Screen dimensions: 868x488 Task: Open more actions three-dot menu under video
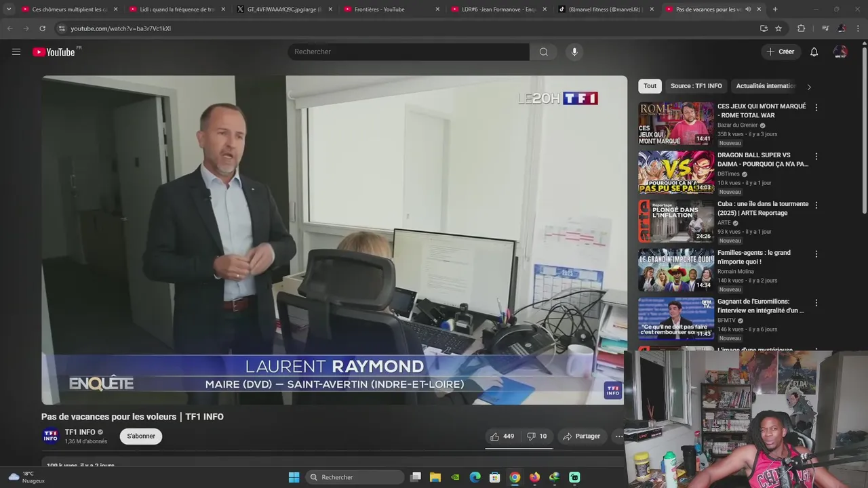click(x=618, y=436)
